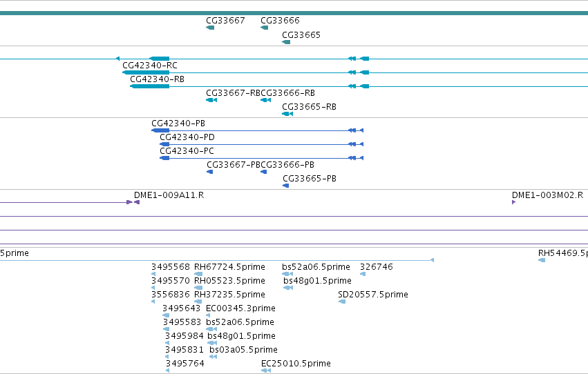Image resolution: width=588 pixels, height=374 pixels.
Task: Click the blue CDS block under CG42340-PC
Action: pyautogui.click(x=164, y=158)
